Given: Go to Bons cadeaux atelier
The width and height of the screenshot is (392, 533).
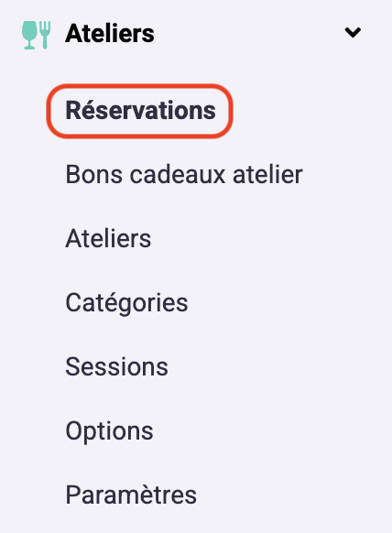Looking at the screenshot, I should [x=184, y=174].
